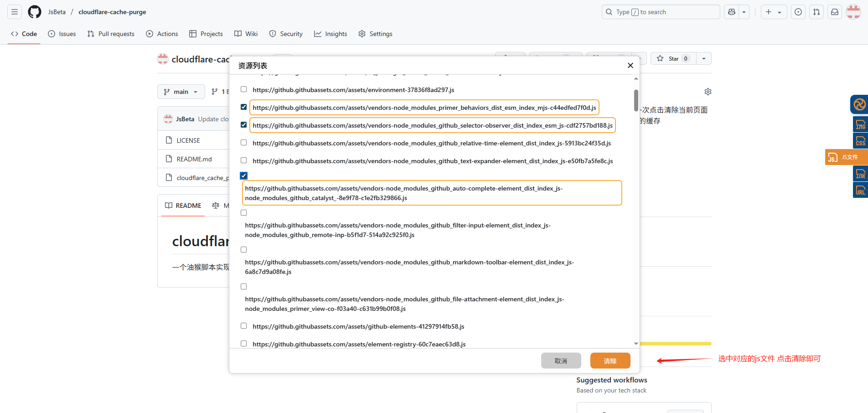Open the create new plus dropdown
Image resolution: width=868 pixels, height=413 pixels.
[773, 12]
